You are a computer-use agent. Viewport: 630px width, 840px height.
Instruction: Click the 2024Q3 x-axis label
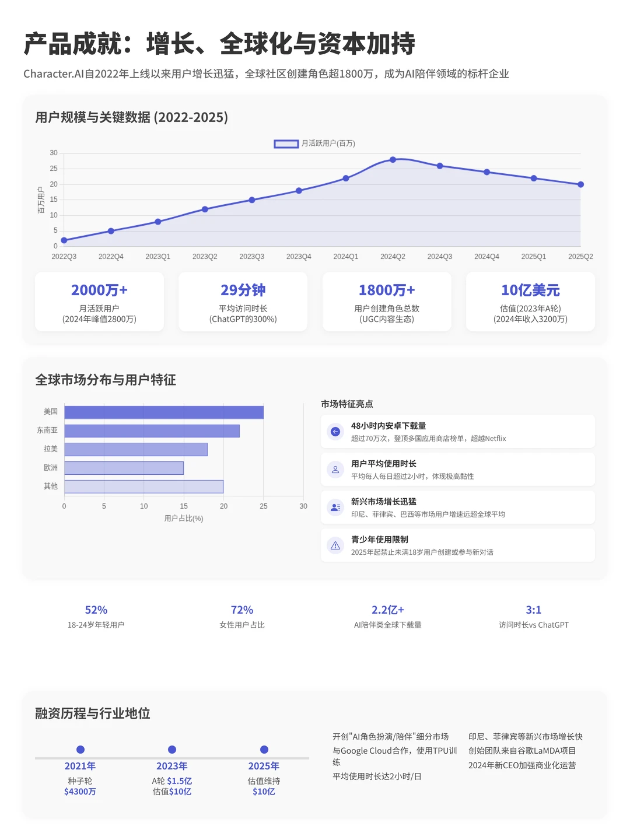440,257
